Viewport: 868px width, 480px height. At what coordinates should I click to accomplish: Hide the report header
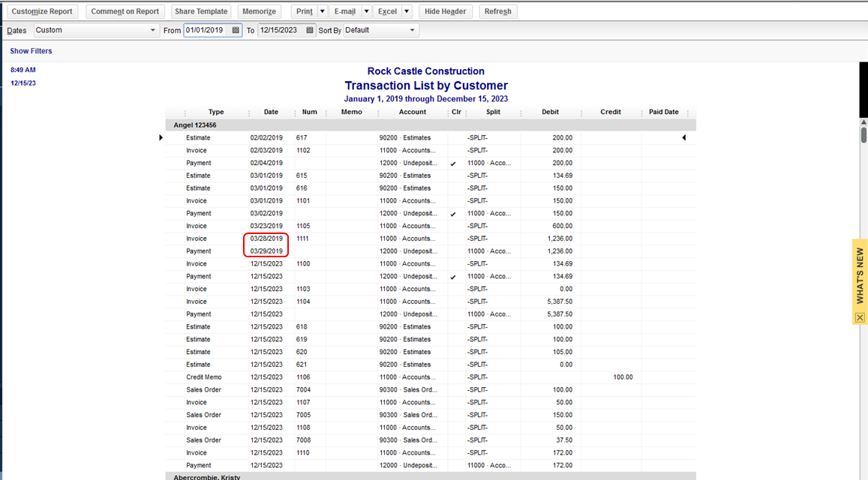[x=445, y=11]
